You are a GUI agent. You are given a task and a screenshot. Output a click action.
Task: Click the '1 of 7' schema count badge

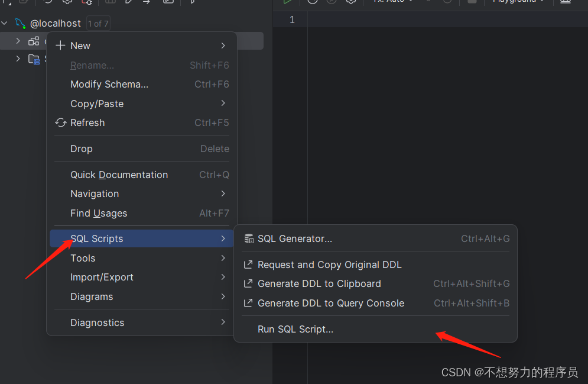click(x=98, y=24)
